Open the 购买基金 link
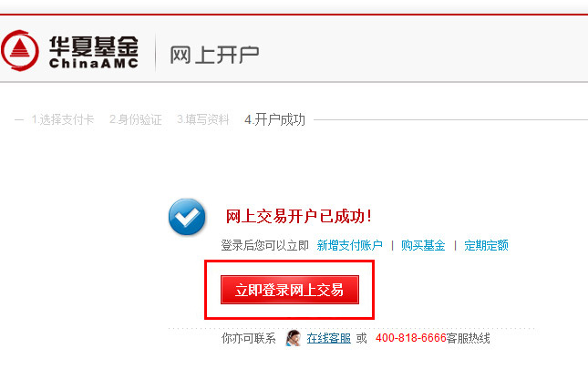The width and height of the screenshot is (588, 369). (x=423, y=245)
